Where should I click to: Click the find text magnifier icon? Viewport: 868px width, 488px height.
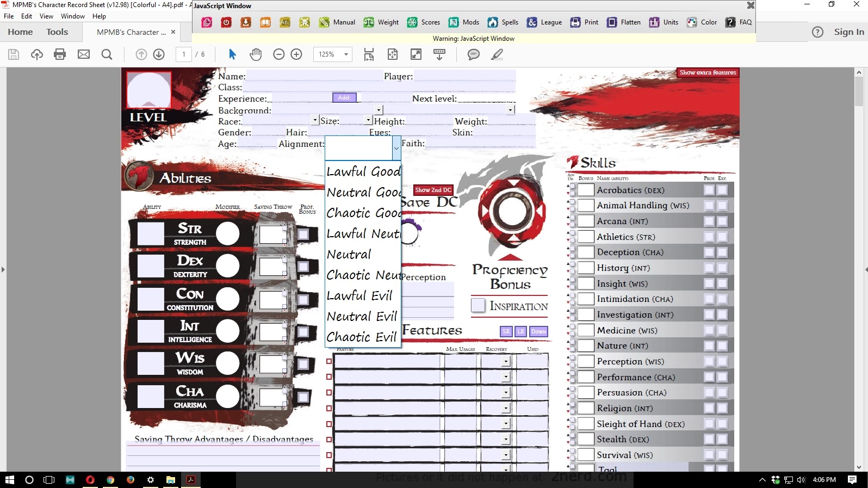(x=107, y=54)
